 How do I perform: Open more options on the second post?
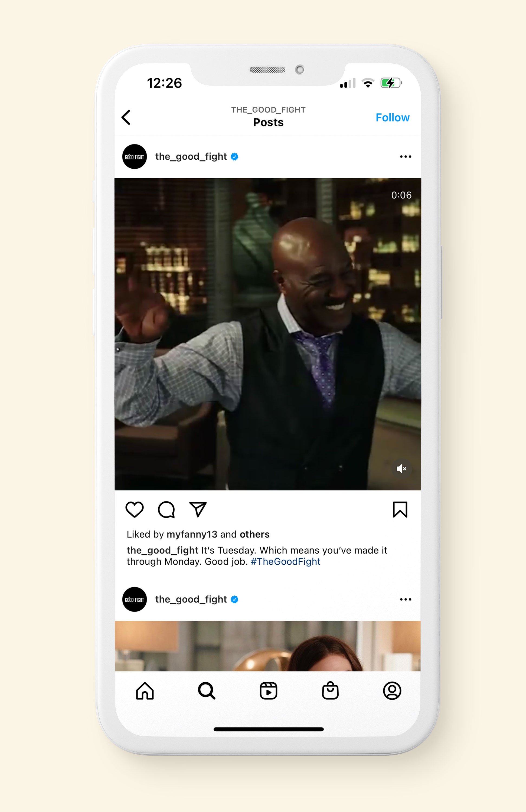pyautogui.click(x=406, y=600)
